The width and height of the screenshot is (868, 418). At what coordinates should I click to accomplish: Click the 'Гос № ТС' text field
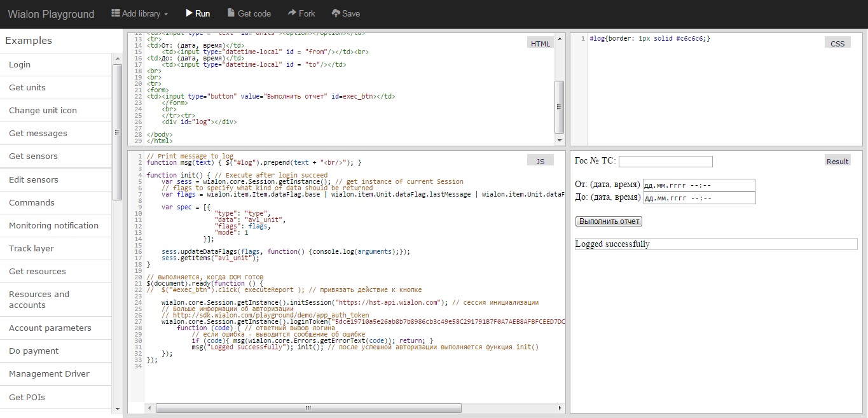click(665, 162)
